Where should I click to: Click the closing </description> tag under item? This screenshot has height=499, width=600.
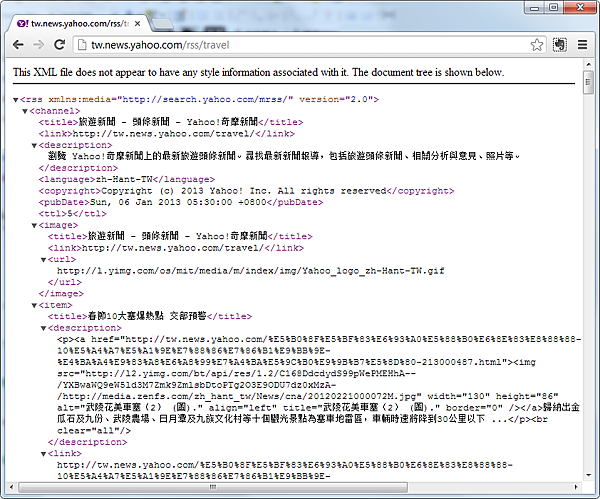point(87,442)
